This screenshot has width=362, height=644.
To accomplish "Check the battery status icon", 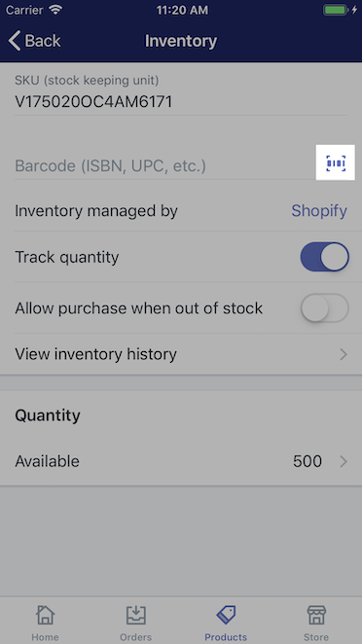I will click(336, 10).
